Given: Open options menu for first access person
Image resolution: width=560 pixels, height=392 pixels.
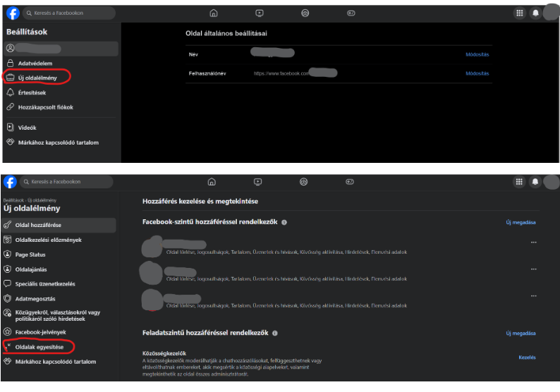Looking at the screenshot, I should tap(534, 243).
